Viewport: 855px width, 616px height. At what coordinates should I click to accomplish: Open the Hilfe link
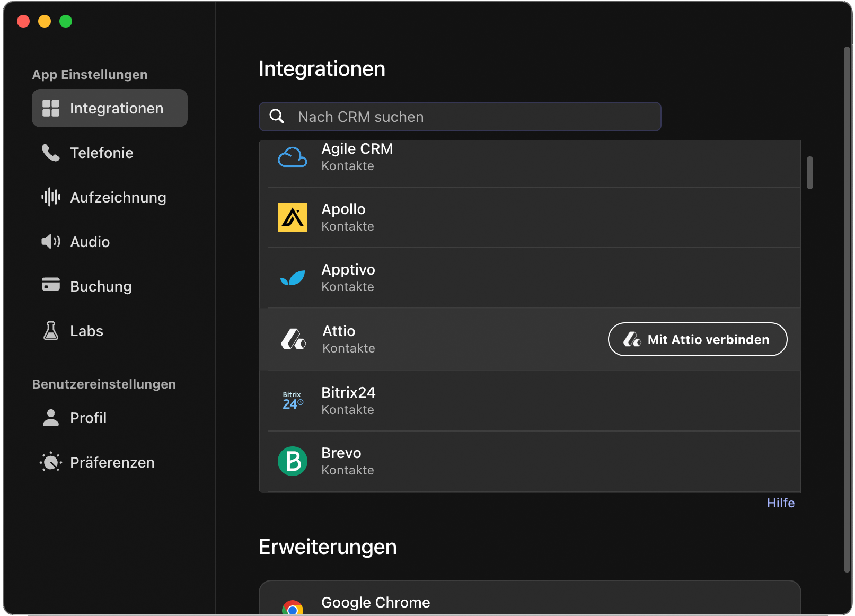point(781,503)
